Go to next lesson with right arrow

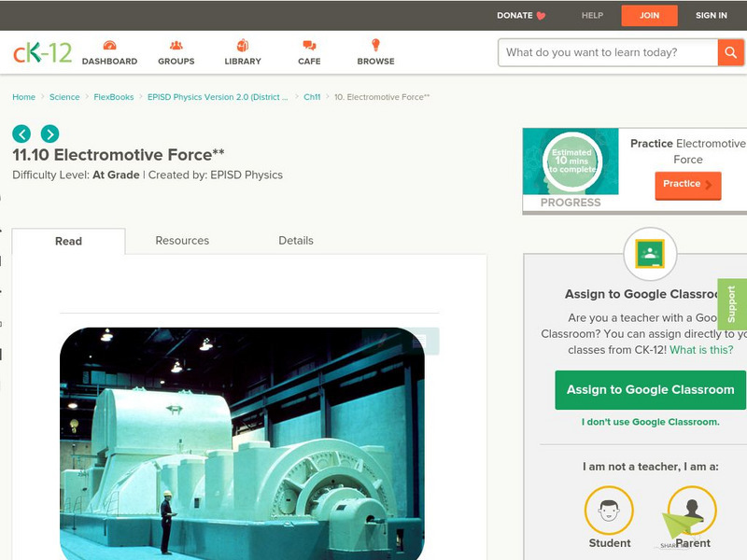(x=49, y=133)
